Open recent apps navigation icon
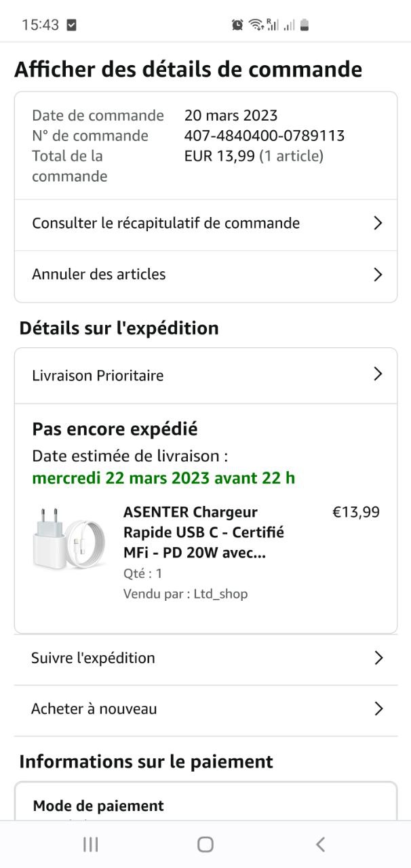 tap(90, 844)
